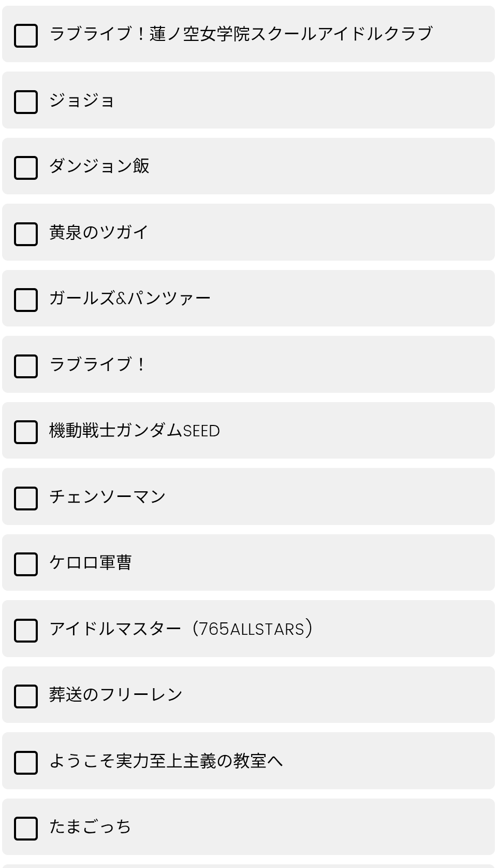Check the ラブライブ！蓮ノ空女学院スクールアイドルクラブ checkbox

[x=26, y=35]
